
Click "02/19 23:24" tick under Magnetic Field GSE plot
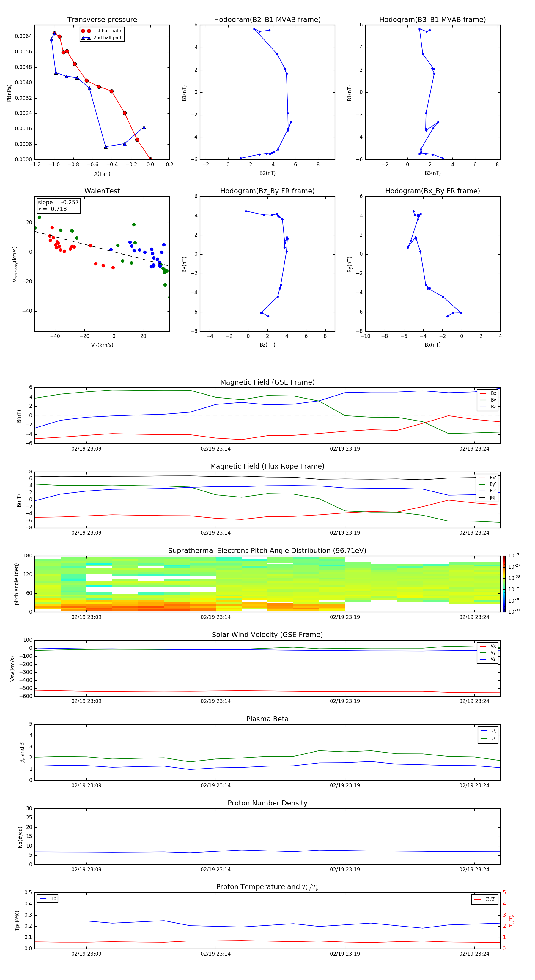(474, 448)
